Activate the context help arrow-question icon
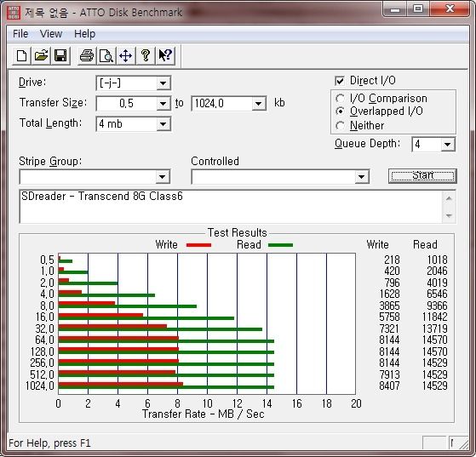 [x=165, y=56]
